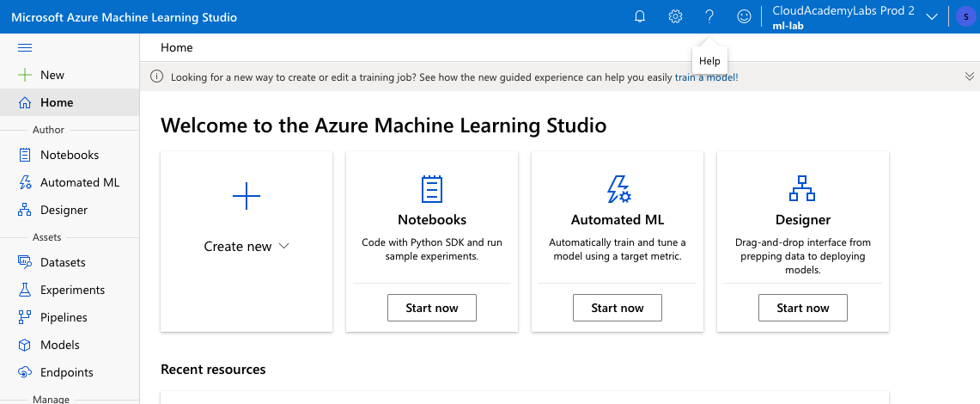The image size is (980, 404).
Task: Select Home in the sidebar
Action: coord(57,102)
